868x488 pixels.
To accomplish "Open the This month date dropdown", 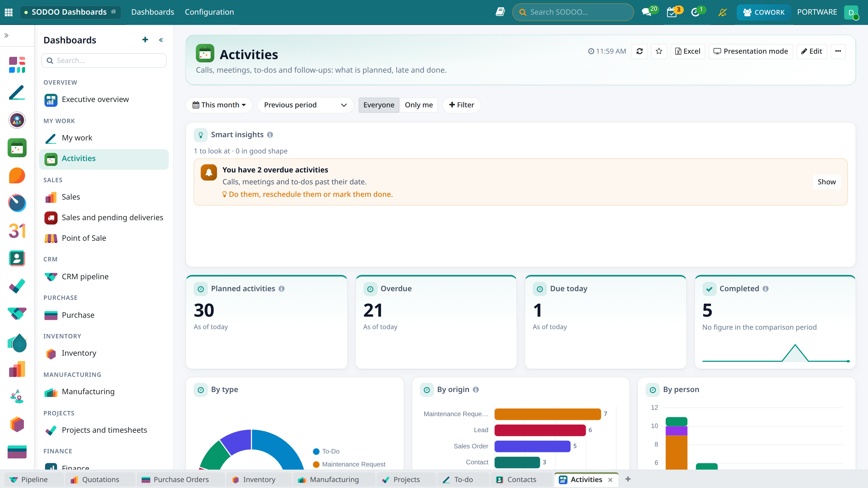I will click(x=219, y=105).
